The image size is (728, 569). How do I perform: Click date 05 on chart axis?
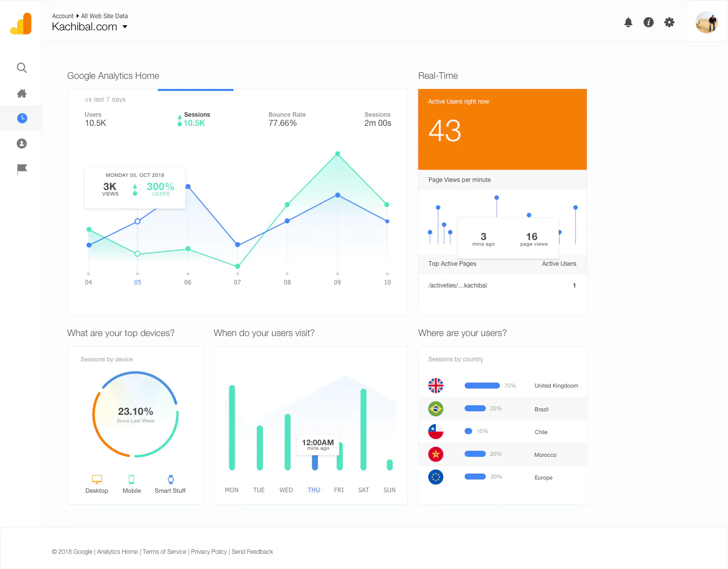(138, 282)
